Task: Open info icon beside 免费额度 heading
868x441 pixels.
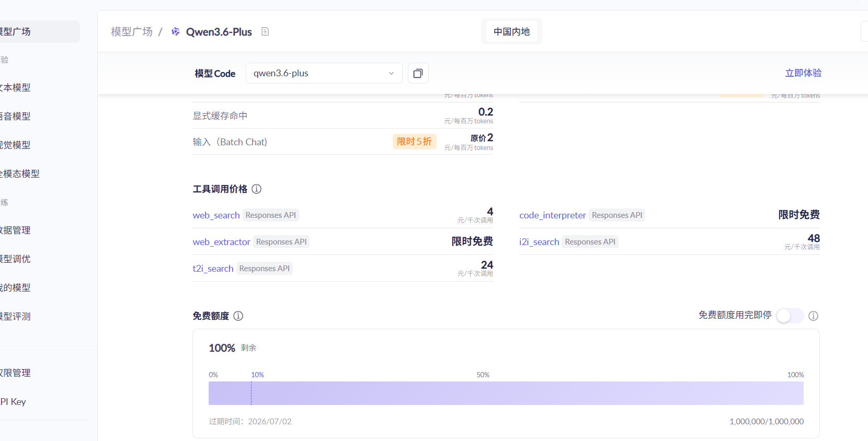Action: point(238,316)
